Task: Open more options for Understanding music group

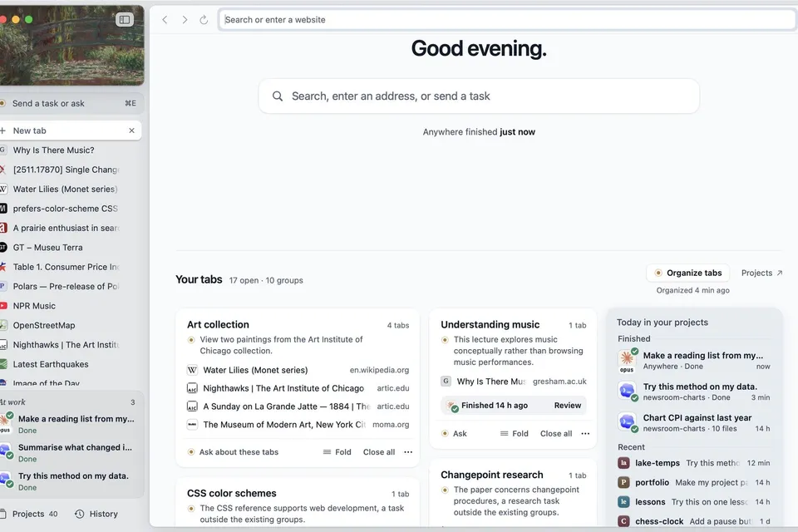Action: click(585, 434)
